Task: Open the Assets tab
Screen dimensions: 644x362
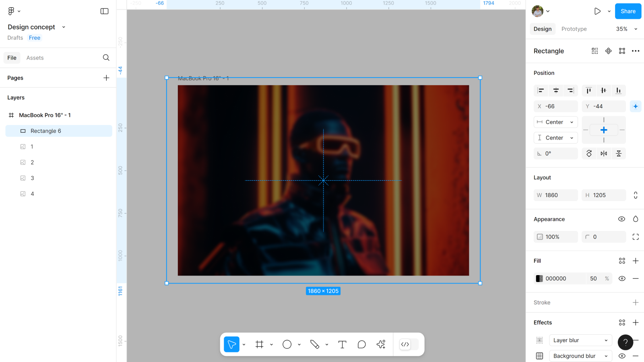Action: click(x=35, y=58)
